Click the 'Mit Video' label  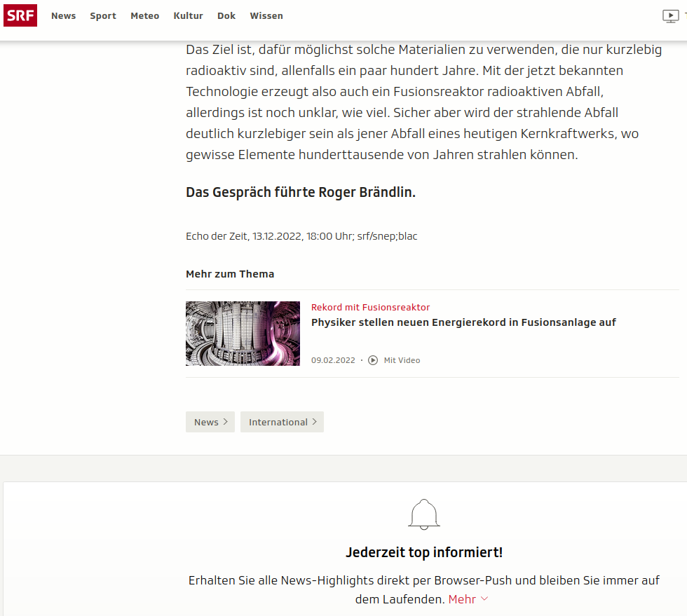tap(402, 360)
